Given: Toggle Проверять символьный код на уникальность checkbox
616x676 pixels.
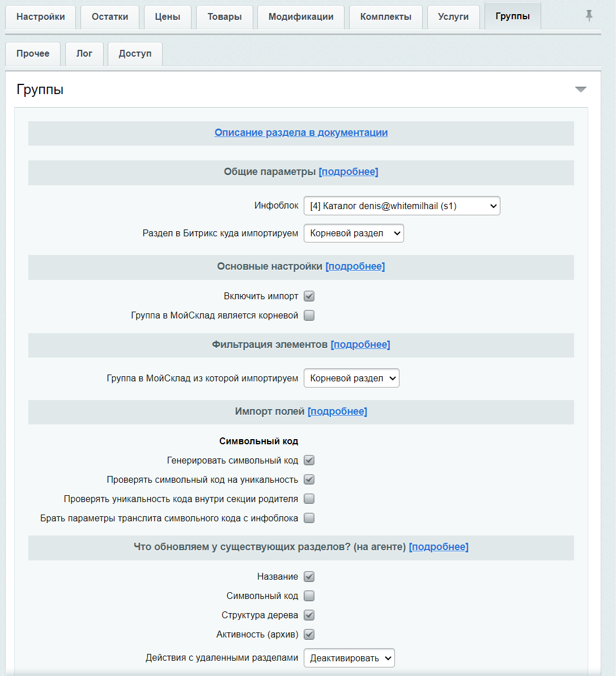Looking at the screenshot, I should click(x=309, y=480).
